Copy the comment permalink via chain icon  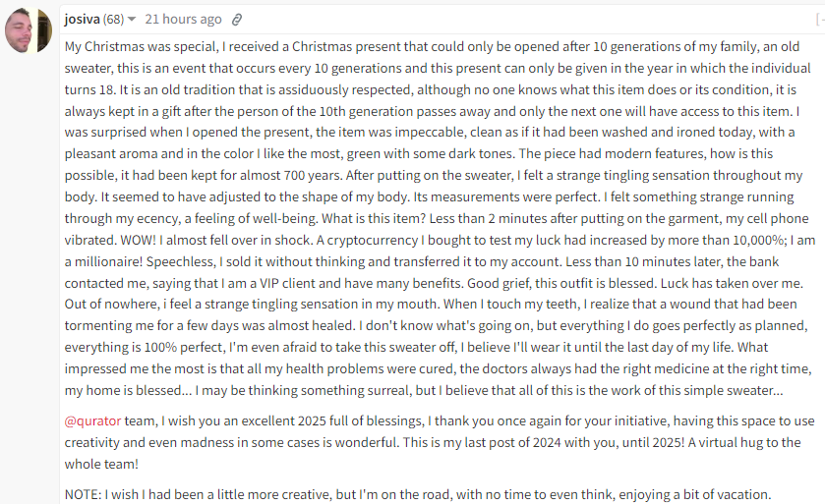(x=237, y=20)
